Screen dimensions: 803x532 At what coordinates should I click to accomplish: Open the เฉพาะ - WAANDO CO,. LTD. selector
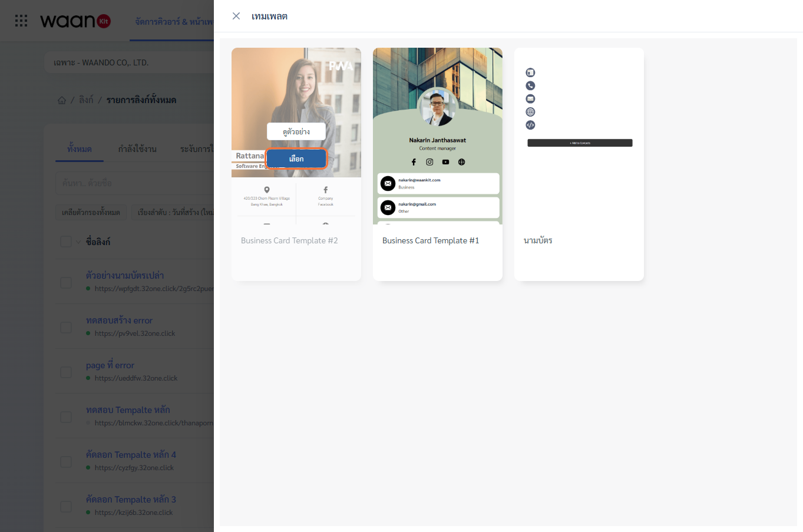click(x=130, y=62)
